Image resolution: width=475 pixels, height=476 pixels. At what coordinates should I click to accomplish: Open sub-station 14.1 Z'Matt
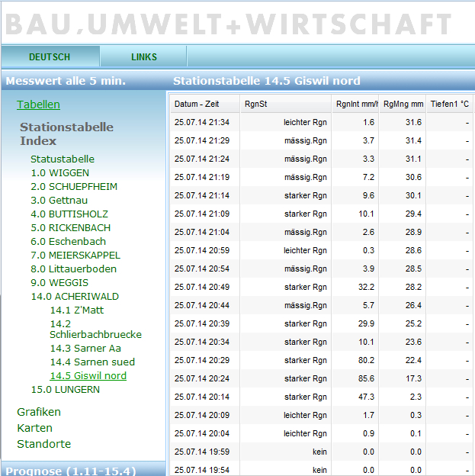click(x=76, y=310)
